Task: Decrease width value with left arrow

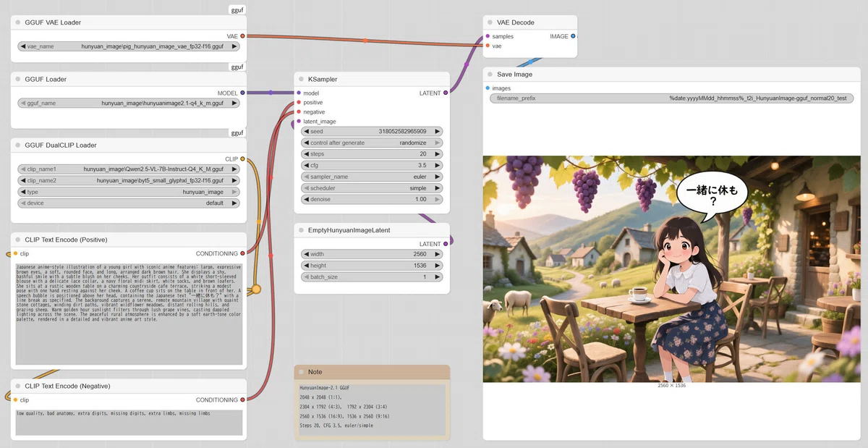Action: pos(307,254)
